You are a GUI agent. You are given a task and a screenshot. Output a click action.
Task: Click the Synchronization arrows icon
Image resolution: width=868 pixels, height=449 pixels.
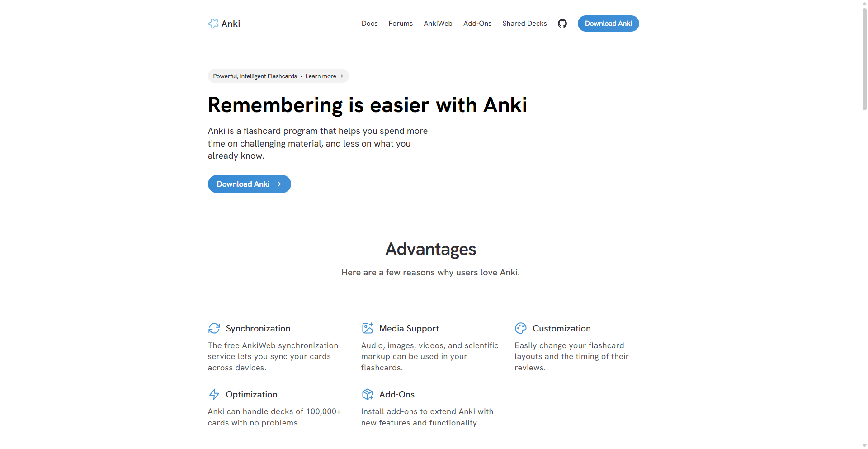[214, 328]
